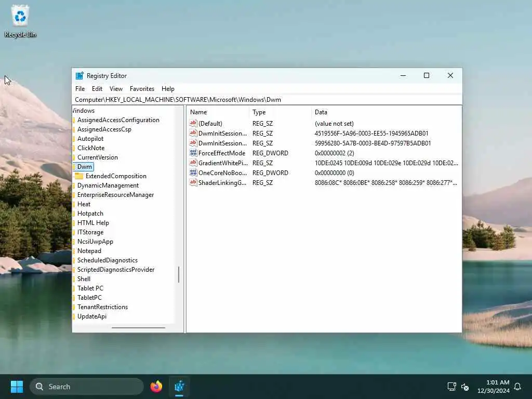
Task: Select the Notepad key
Action: [x=89, y=251]
